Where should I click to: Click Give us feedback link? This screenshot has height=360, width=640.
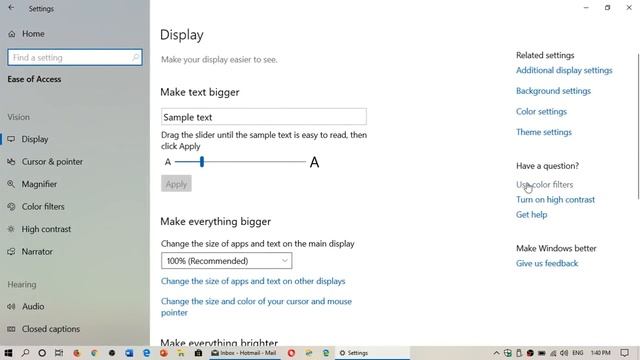547,263
